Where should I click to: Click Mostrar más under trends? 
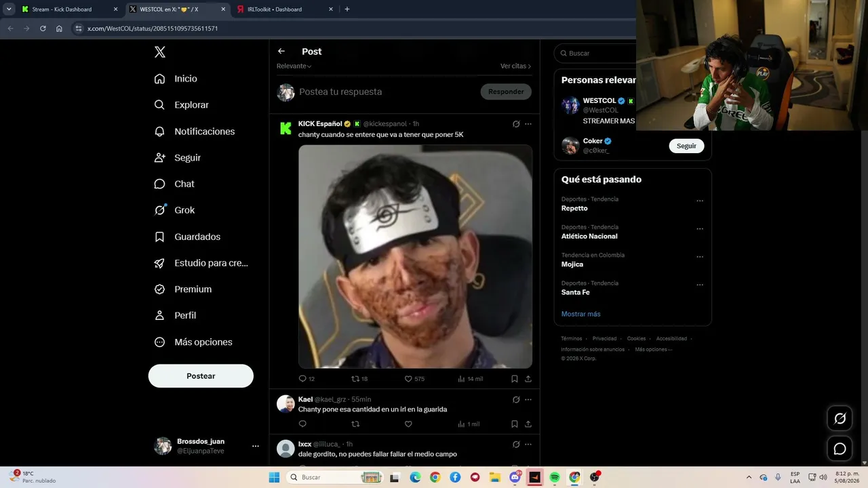pos(581,314)
